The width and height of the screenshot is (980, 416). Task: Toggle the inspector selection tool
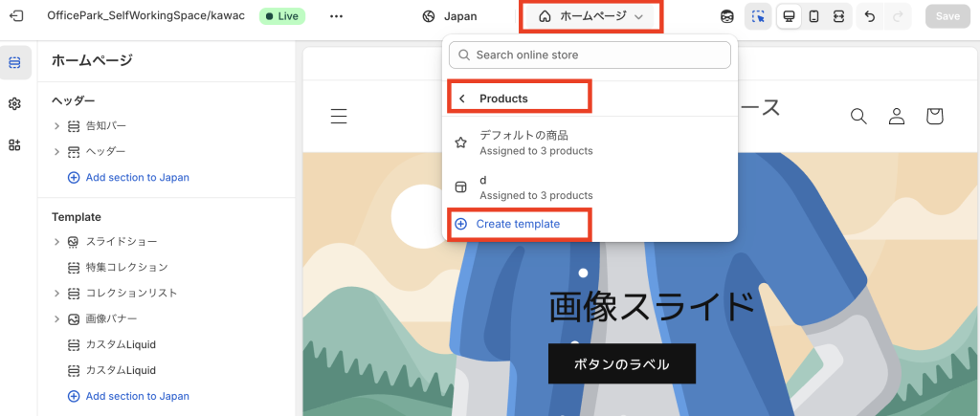758,16
